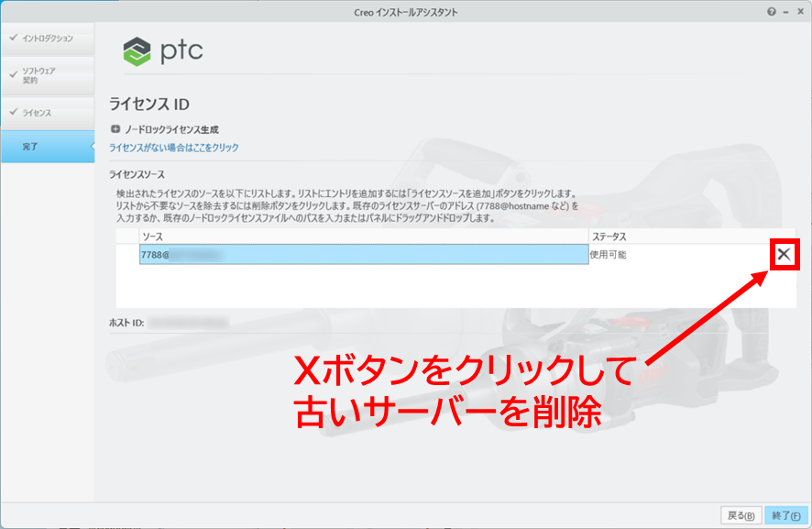The height and width of the screenshot is (529, 812).
Task: Go to the イントロダクション step
Action: tap(47, 39)
